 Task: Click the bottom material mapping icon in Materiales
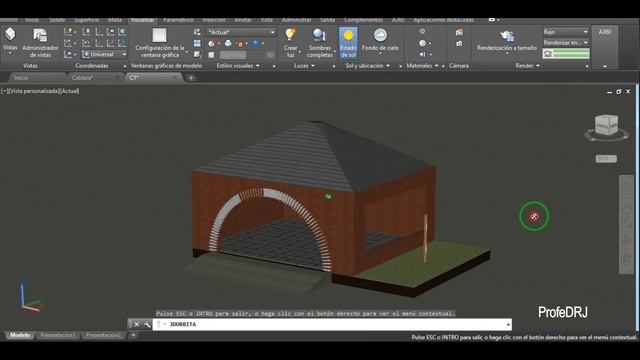(422, 54)
